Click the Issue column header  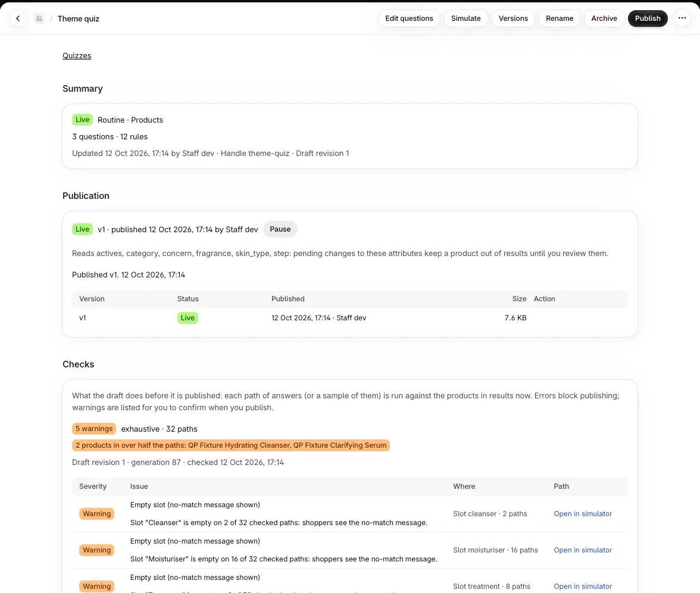click(139, 486)
